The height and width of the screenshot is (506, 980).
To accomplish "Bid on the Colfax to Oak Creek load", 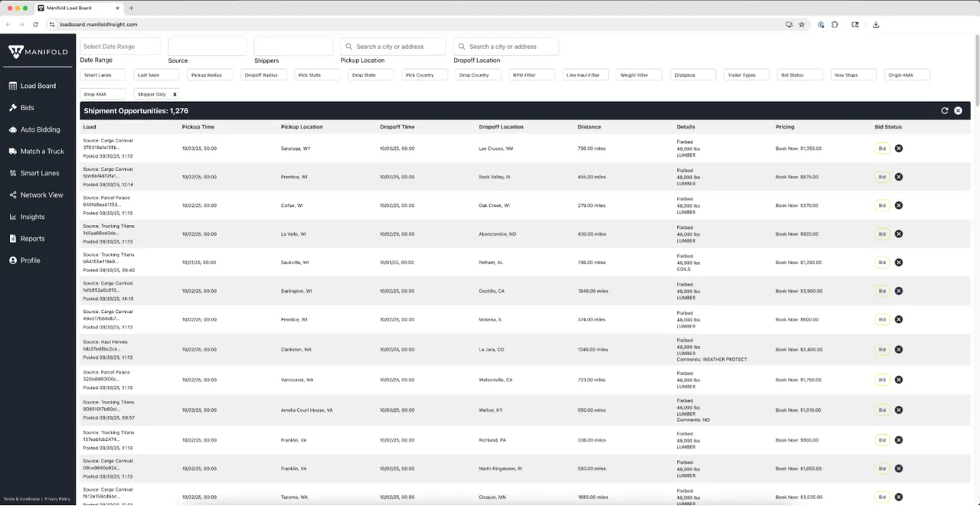I will point(882,205).
